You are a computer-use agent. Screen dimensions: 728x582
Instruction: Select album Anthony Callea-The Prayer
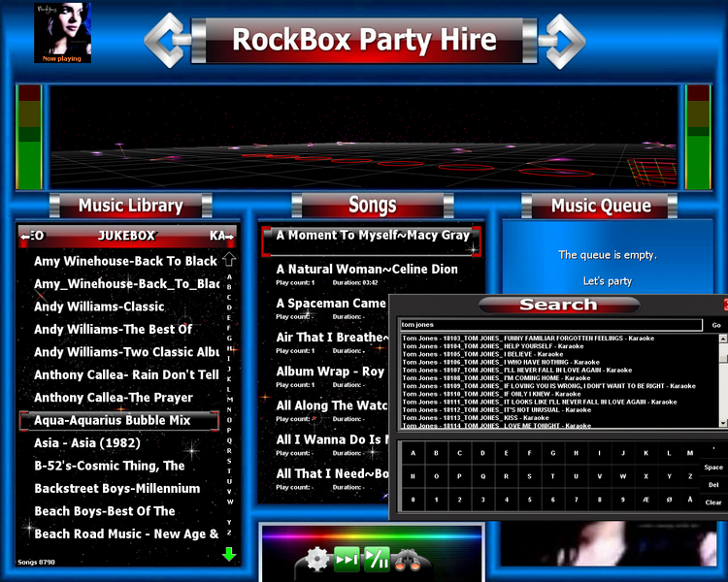pyautogui.click(x=114, y=398)
